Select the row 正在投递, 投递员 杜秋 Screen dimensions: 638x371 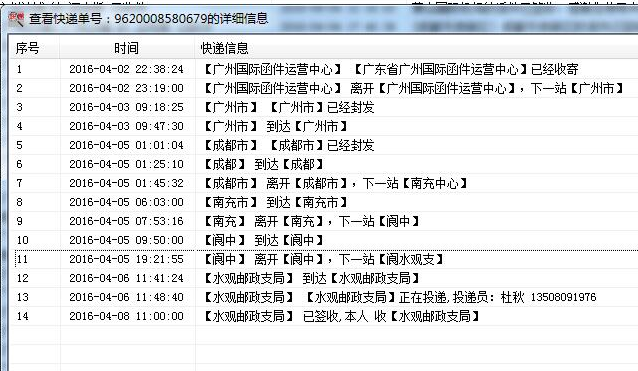coord(324,297)
